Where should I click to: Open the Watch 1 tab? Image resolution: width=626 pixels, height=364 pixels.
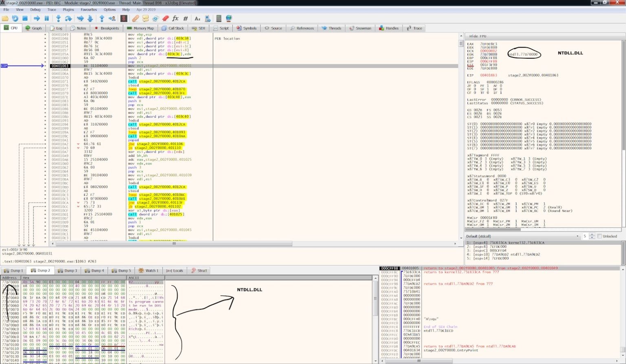pyautogui.click(x=148, y=270)
